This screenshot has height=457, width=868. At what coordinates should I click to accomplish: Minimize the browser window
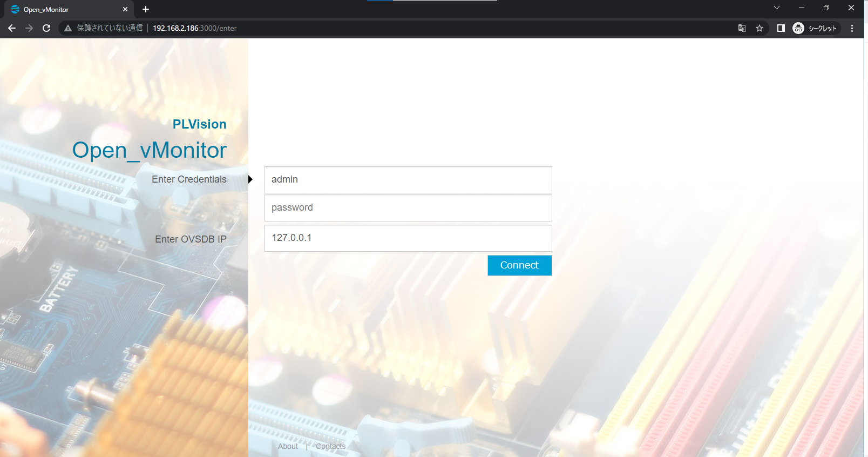[x=802, y=8]
